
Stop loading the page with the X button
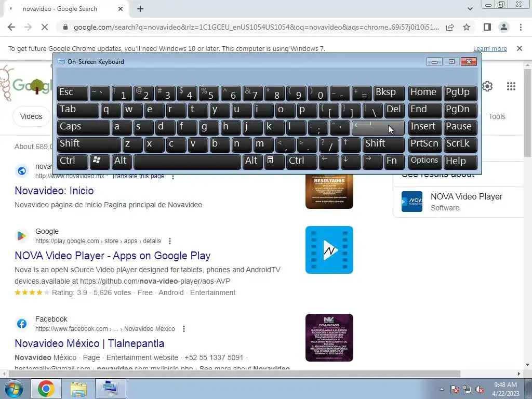click(45, 27)
